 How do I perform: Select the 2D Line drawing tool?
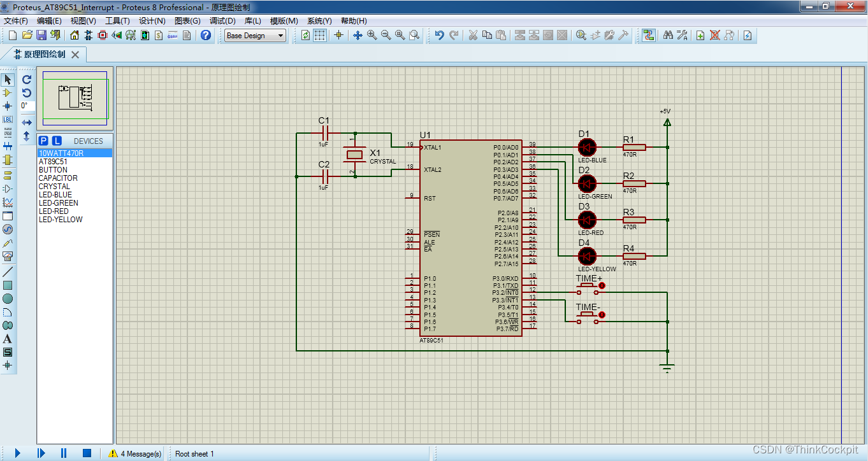click(x=8, y=272)
